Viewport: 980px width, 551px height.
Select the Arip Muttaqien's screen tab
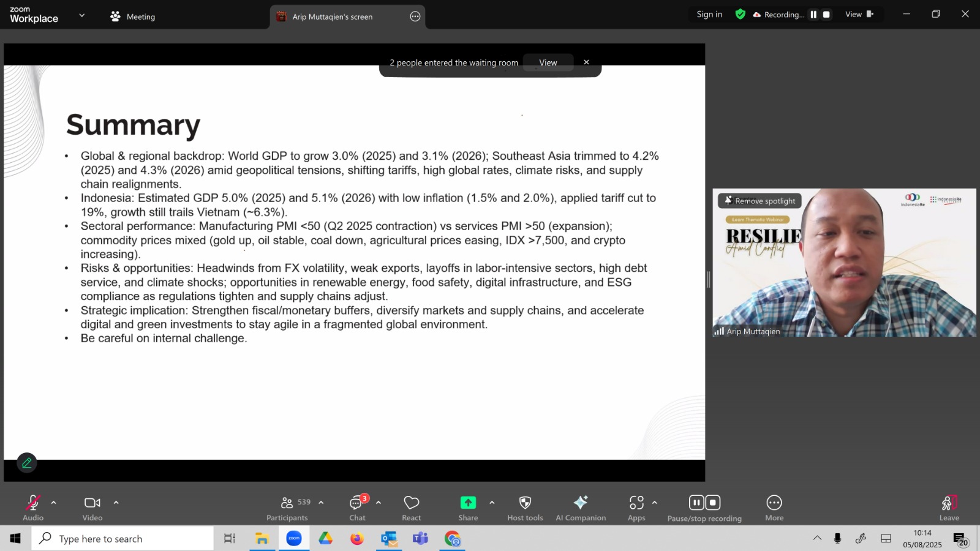tap(333, 17)
